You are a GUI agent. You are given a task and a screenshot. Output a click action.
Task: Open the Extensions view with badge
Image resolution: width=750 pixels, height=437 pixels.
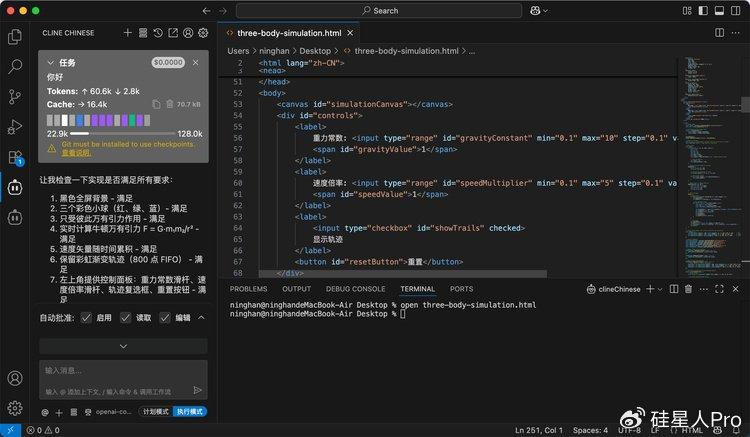point(15,157)
